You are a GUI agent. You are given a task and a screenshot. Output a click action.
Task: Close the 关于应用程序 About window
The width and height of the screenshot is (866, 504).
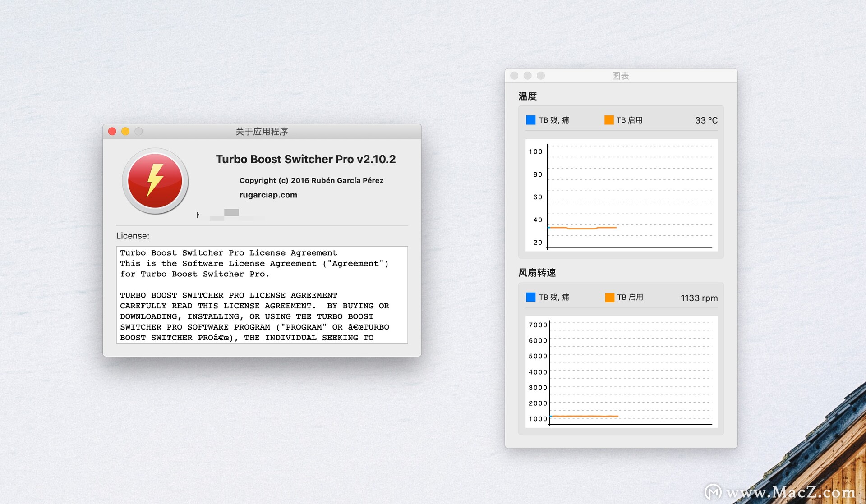click(x=112, y=131)
